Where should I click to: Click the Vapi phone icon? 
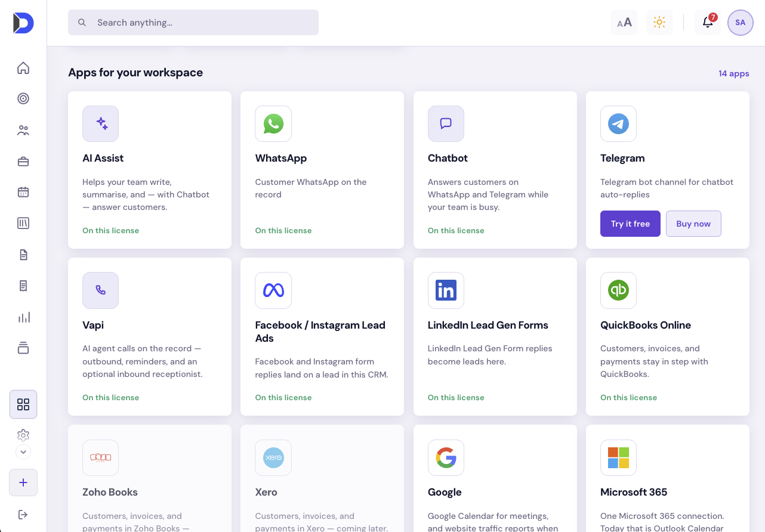pyautogui.click(x=101, y=290)
